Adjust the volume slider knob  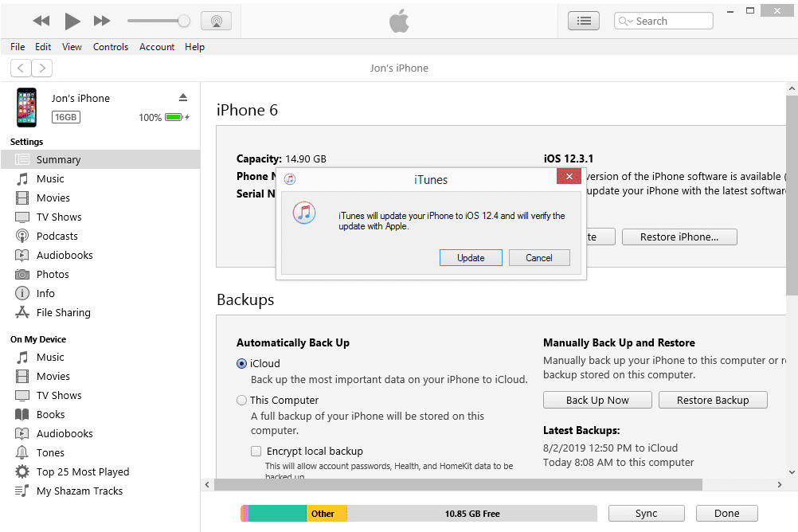pos(184,21)
